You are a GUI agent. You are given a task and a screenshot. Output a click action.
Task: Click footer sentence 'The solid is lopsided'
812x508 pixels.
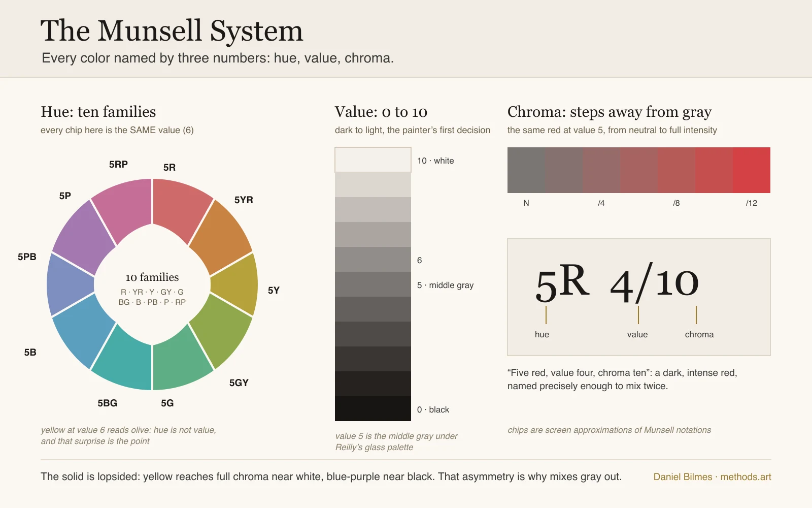(x=331, y=477)
